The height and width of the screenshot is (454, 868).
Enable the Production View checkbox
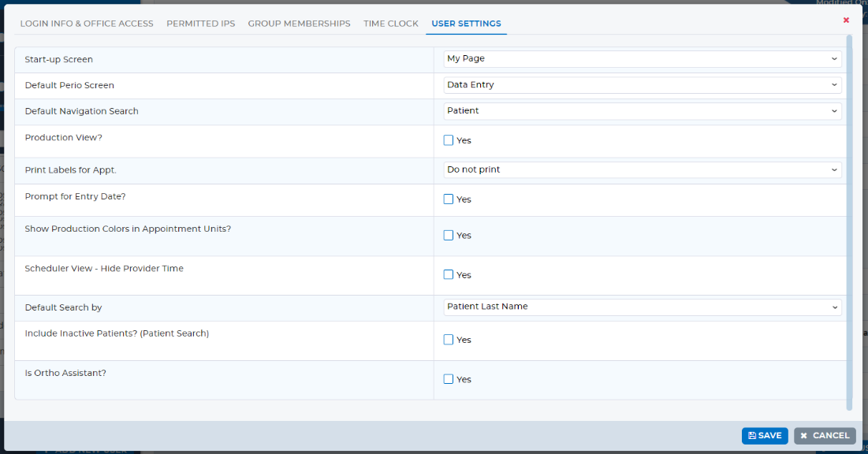(448, 140)
